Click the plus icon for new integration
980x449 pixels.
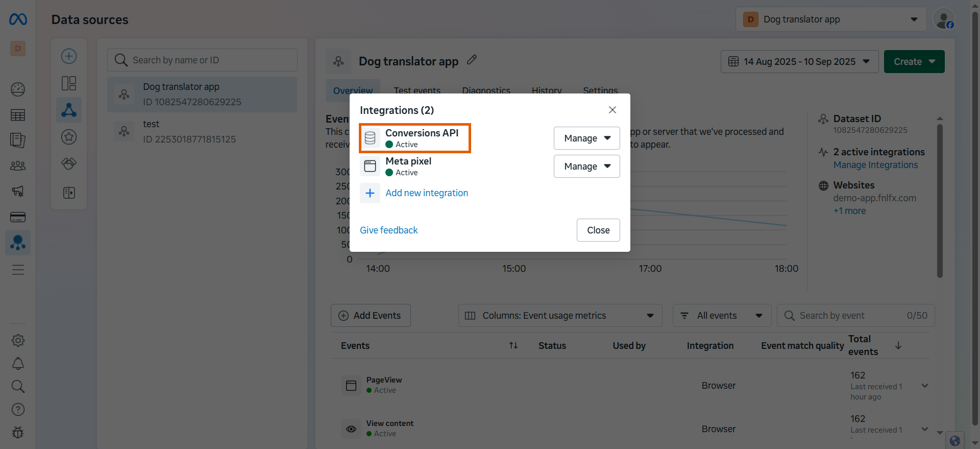(x=370, y=193)
